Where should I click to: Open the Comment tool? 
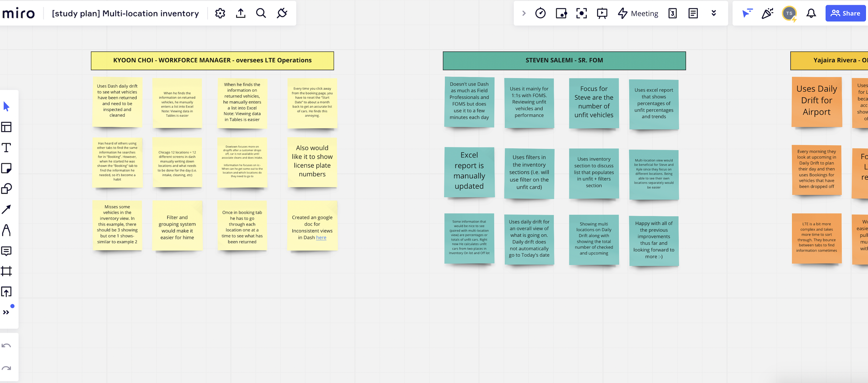coord(7,251)
